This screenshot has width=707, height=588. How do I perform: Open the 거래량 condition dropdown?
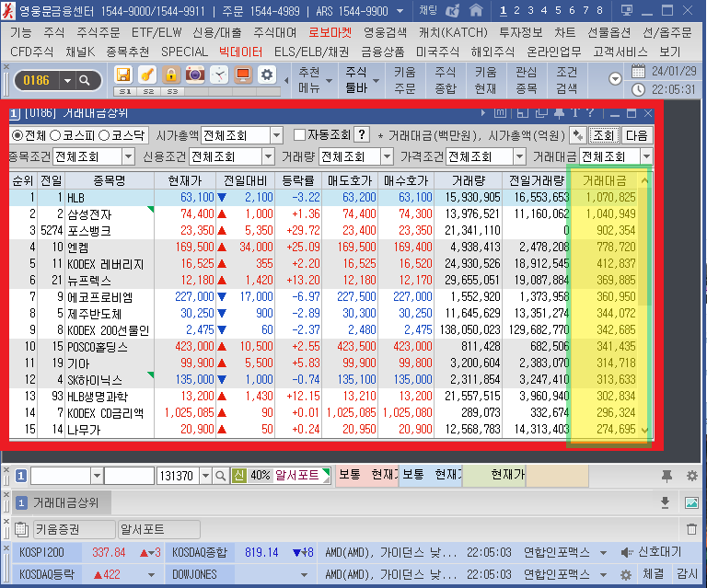pos(387,156)
